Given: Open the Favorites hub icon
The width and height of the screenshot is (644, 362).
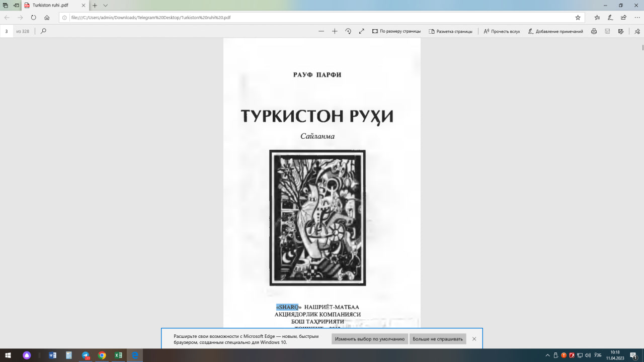Looking at the screenshot, I should pos(597,17).
